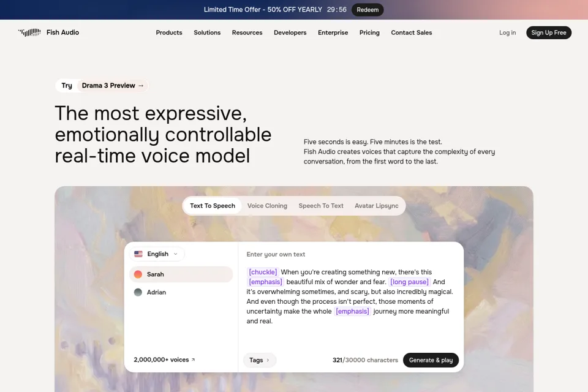Screen dimensions: 588x392
Task: Open the Resources menu
Action: 247,32
